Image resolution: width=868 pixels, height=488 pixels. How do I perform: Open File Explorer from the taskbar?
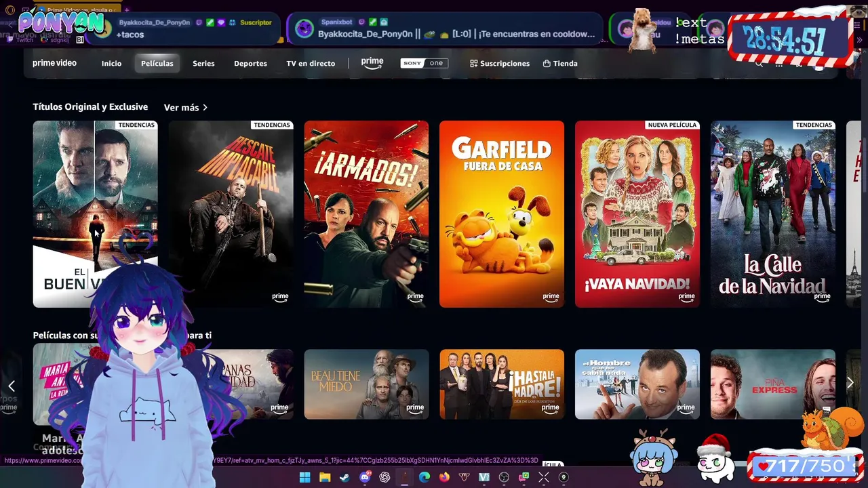[x=325, y=477]
